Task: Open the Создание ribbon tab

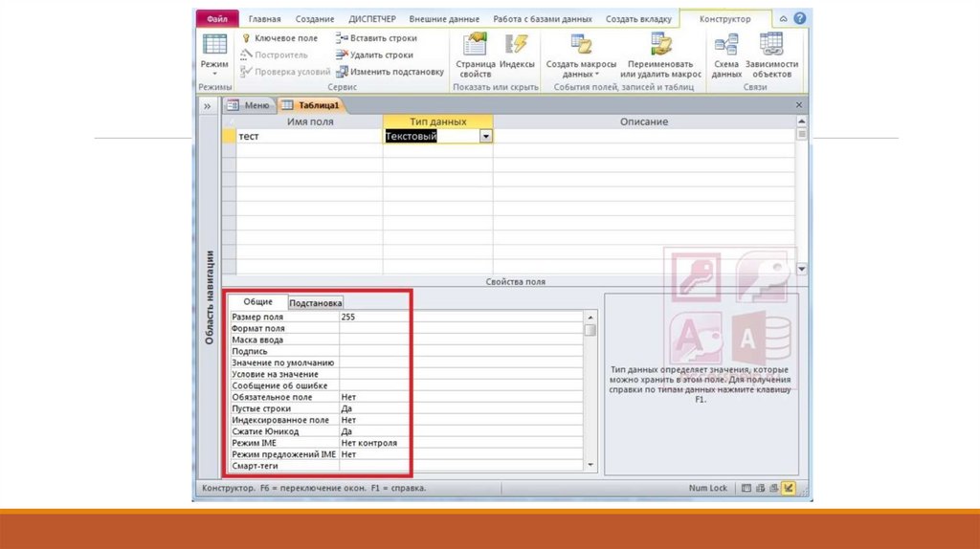Action: pyautogui.click(x=315, y=19)
